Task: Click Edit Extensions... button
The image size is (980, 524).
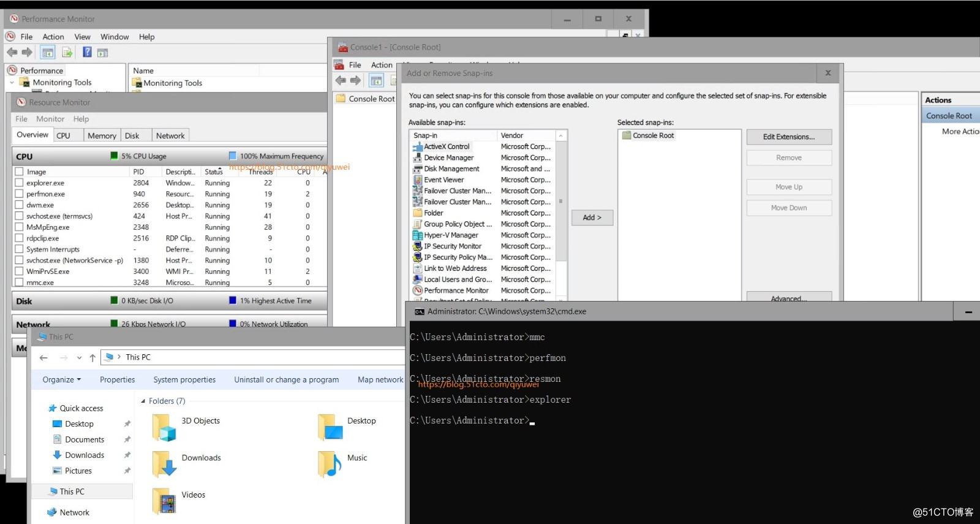Action: 789,137
